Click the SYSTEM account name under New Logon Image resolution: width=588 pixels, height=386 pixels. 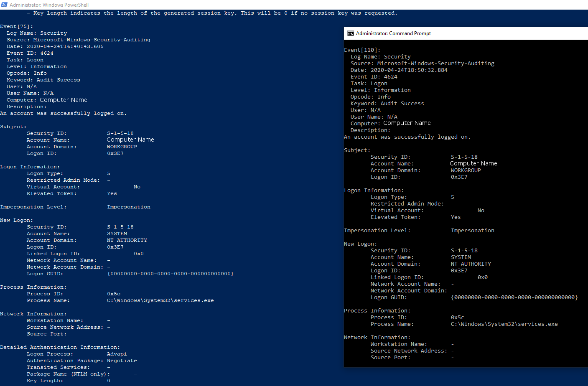click(116, 233)
